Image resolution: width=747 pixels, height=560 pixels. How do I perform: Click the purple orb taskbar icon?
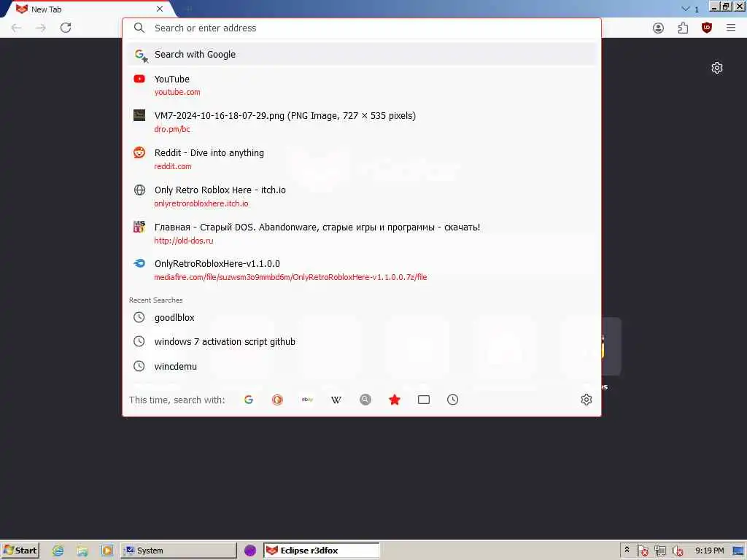click(x=250, y=551)
